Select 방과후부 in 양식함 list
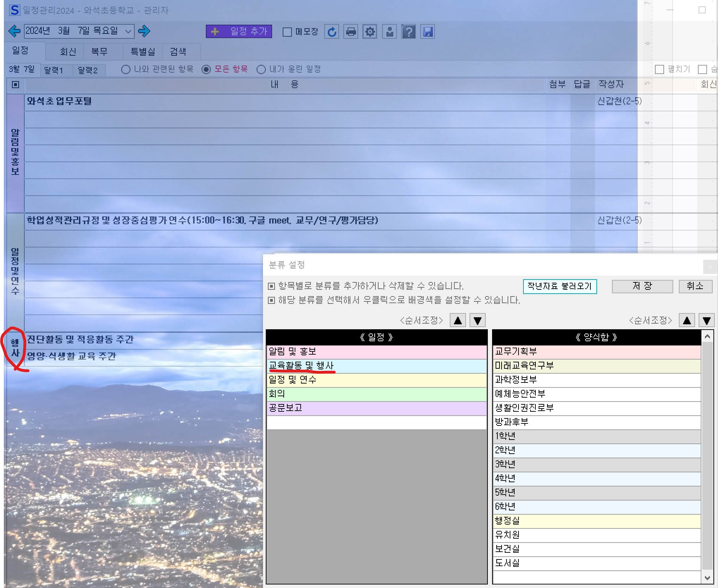718x588 pixels. click(597, 422)
